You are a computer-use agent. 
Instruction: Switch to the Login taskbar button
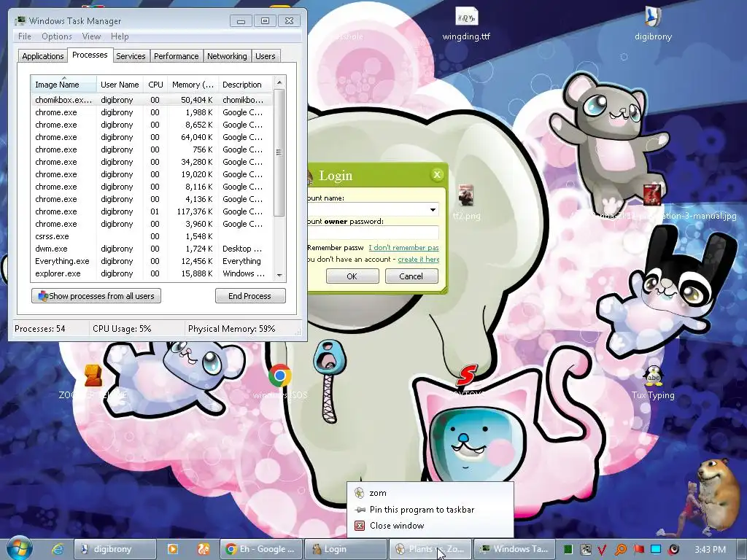point(345,549)
